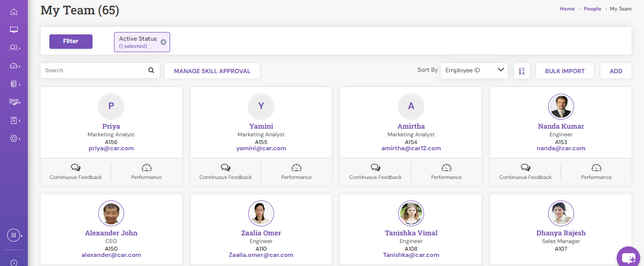This screenshot has width=644, height=266.
Task: Click the Filter button
Action: click(x=71, y=41)
